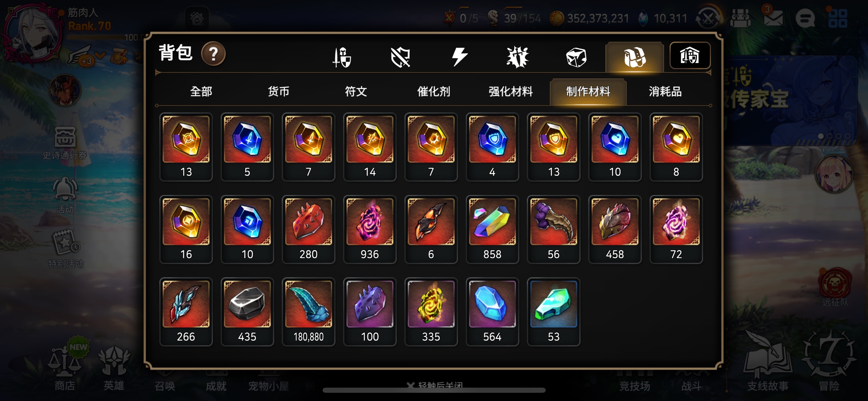Open the chat bubble icon
The image size is (868, 401).
point(805,18)
